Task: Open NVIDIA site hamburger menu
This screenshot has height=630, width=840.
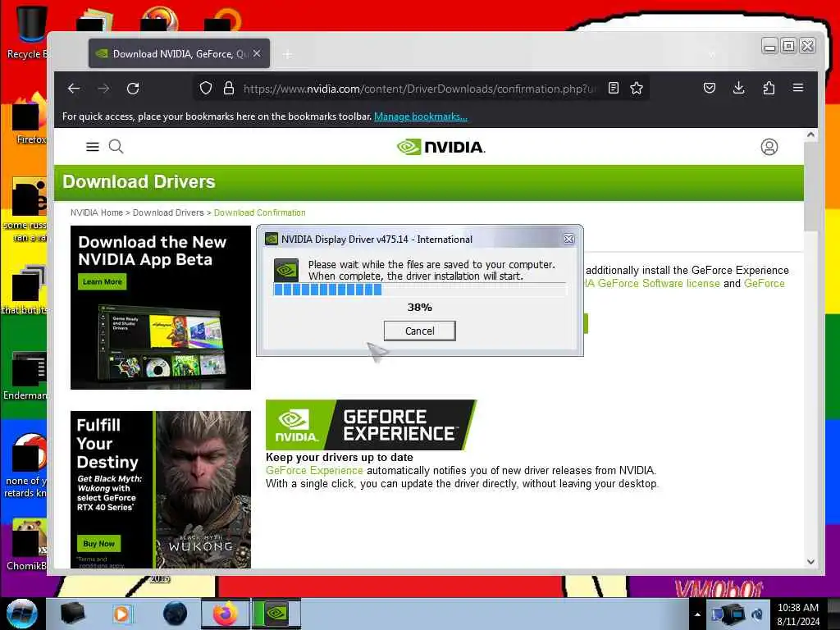Action: [93, 147]
